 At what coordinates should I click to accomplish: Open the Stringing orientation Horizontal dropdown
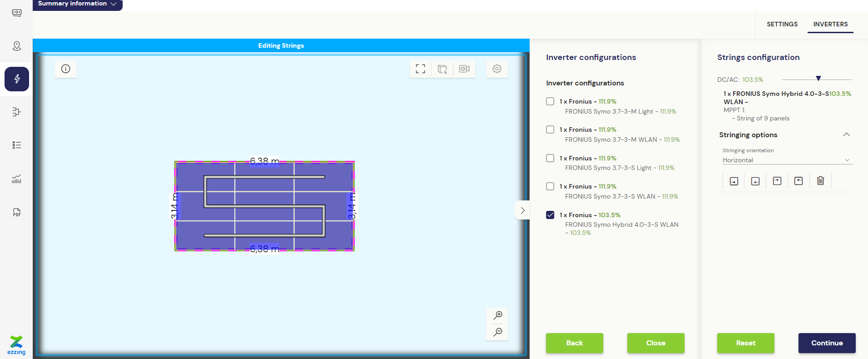tap(787, 160)
